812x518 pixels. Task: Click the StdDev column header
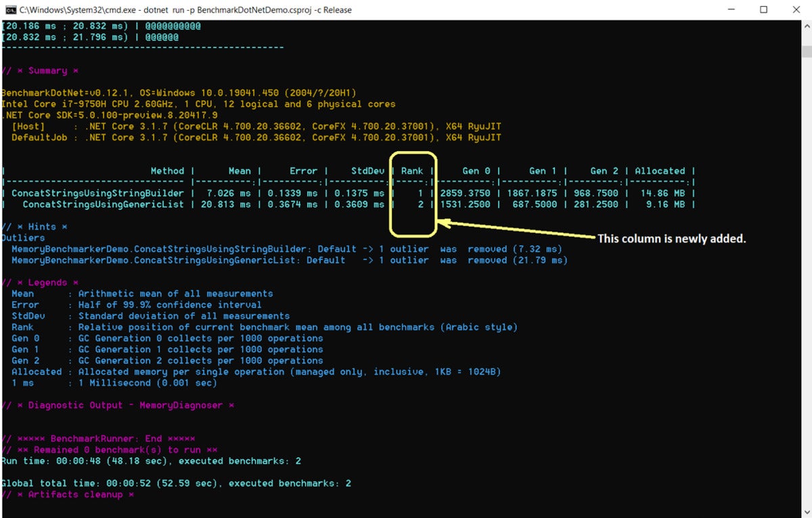pyautogui.click(x=367, y=171)
